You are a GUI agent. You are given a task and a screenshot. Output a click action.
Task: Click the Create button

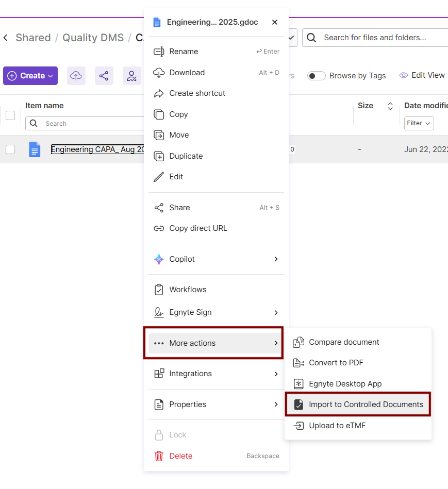[x=30, y=75]
